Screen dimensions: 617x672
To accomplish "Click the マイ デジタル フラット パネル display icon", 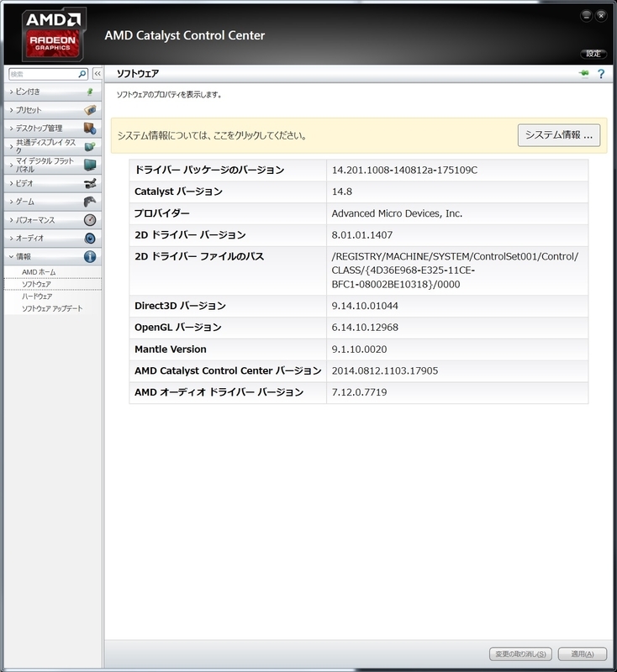I will [x=90, y=165].
